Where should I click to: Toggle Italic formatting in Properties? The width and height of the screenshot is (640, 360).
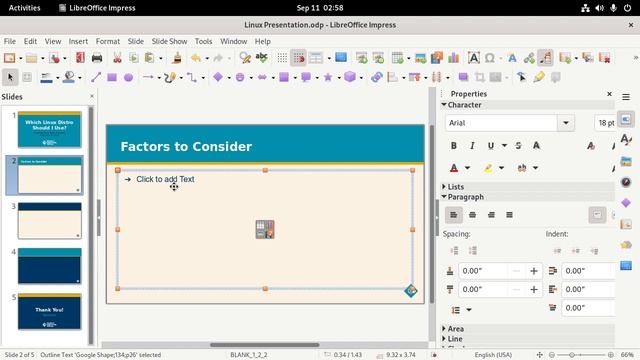point(472,146)
